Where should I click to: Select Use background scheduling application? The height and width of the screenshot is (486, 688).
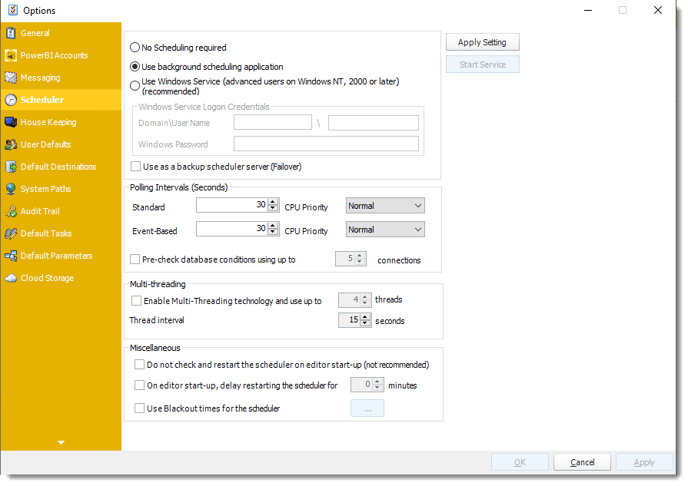click(135, 67)
